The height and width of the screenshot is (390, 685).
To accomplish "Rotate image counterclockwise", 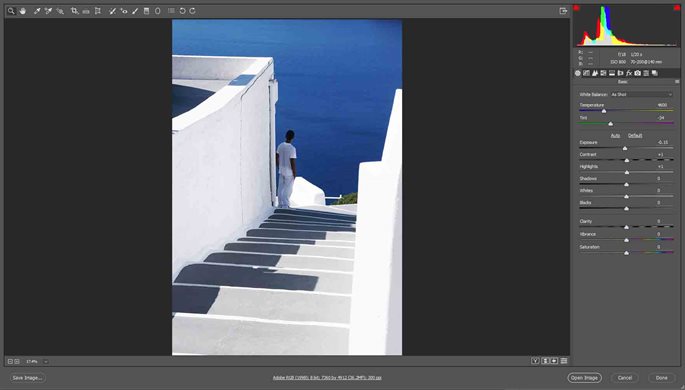I will 182,11.
